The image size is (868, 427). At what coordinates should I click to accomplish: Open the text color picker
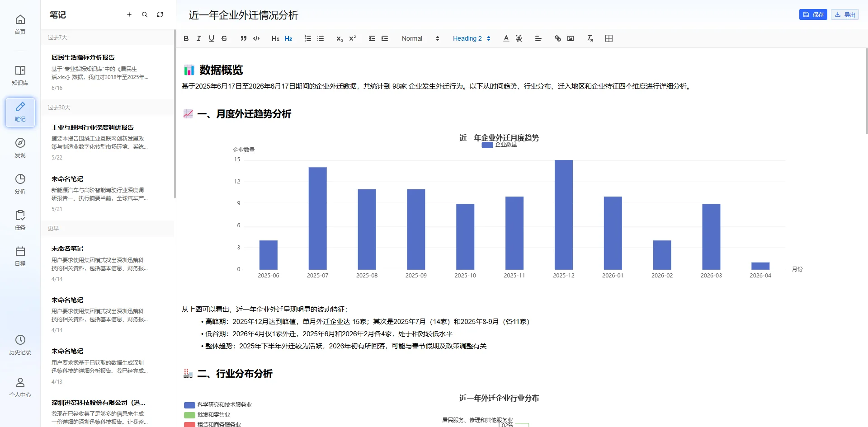506,38
